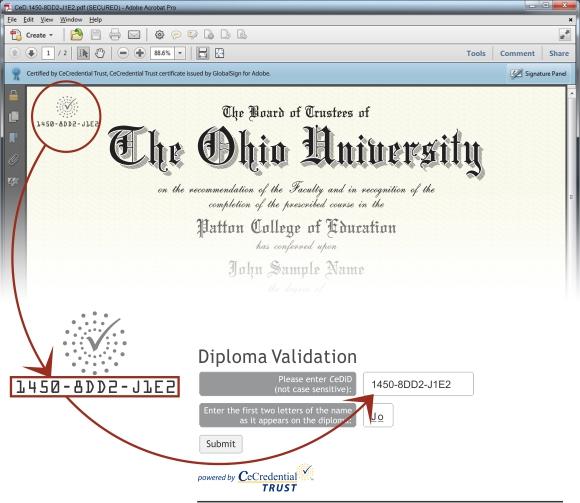This screenshot has width=580, height=503.
Task: Click the Create PDF icon
Action: [16, 35]
